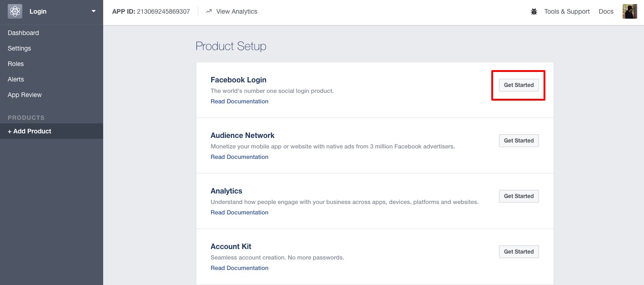Viewport: 644px width, 285px height.
Task: Open Settings in the sidebar
Action: 19,48
